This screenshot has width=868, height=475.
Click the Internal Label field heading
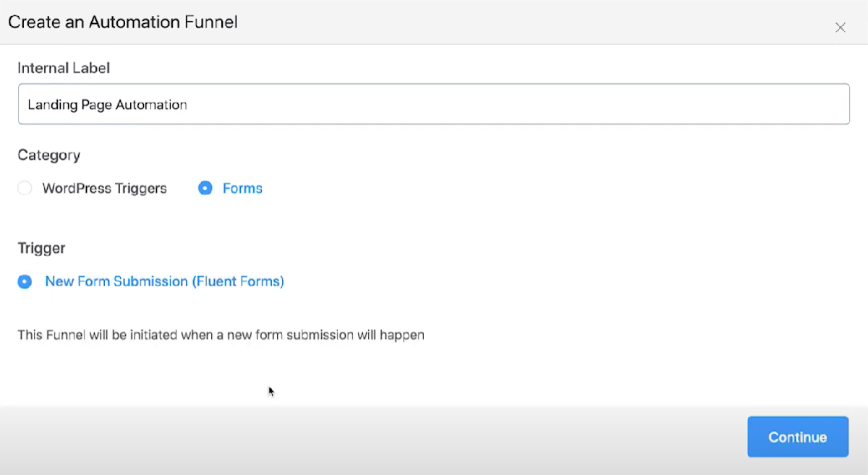64,67
